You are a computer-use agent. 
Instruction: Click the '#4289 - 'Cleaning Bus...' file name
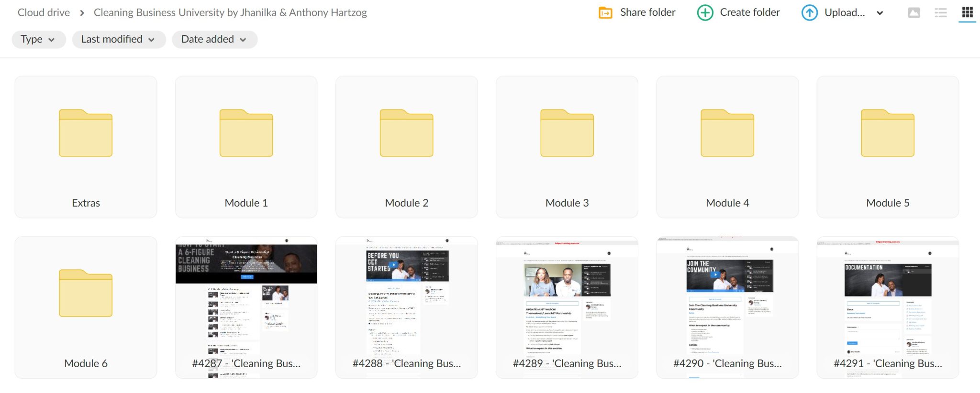(567, 363)
